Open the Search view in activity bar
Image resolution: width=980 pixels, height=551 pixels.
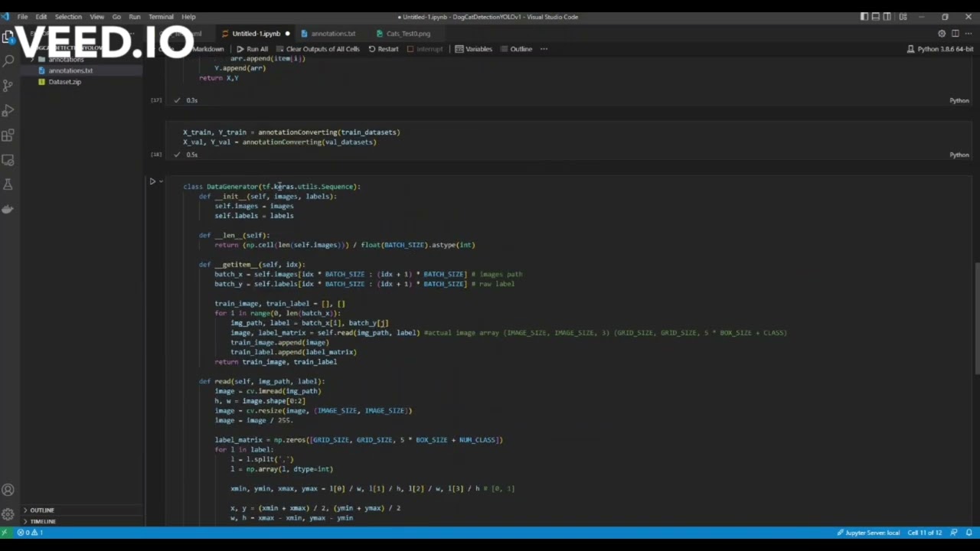(8, 60)
